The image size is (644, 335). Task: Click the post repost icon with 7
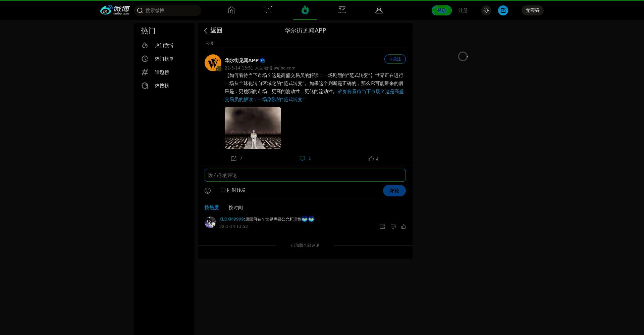234,158
